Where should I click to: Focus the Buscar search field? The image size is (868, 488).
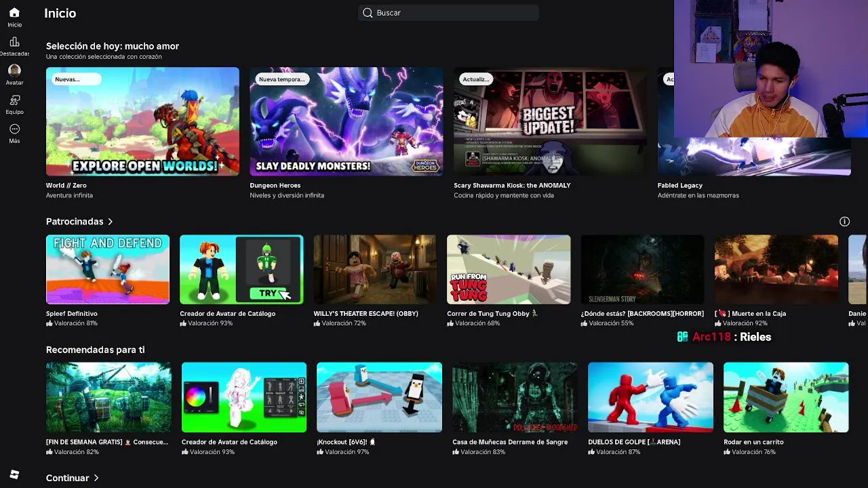point(448,13)
